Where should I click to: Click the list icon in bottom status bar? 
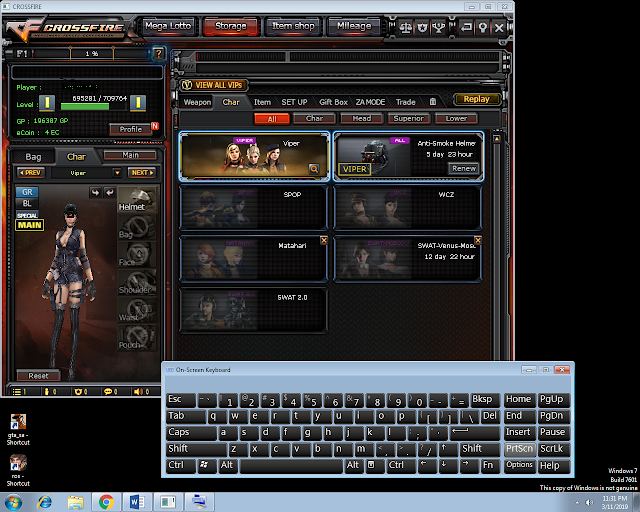(19, 392)
